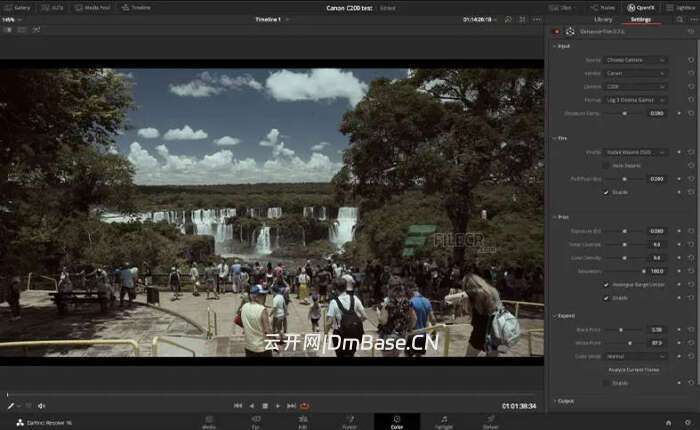700x430 pixels.
Task: Open project manager home icon
Action: [668, 422]
